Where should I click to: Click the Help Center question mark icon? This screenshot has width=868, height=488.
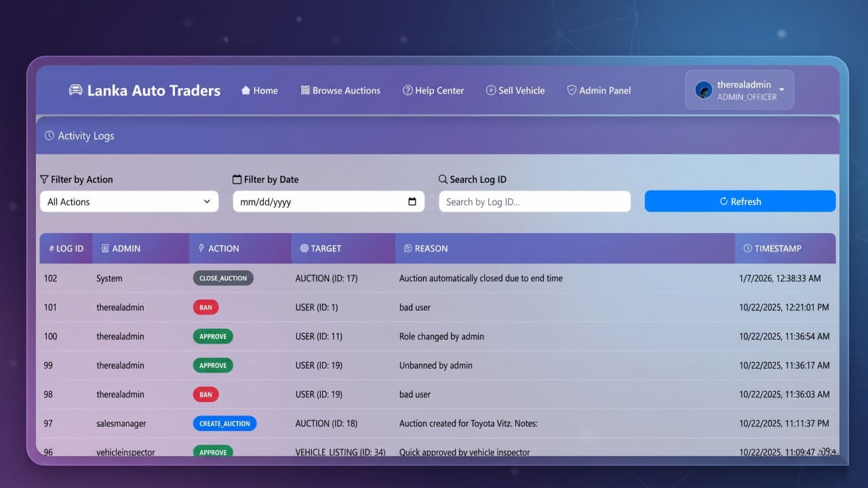pyautogui.click(x=408, y=90)
